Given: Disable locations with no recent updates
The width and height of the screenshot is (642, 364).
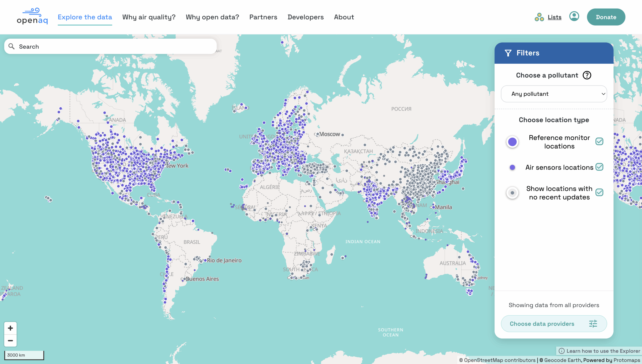Looking at the screenshot, I should point(599,193).
